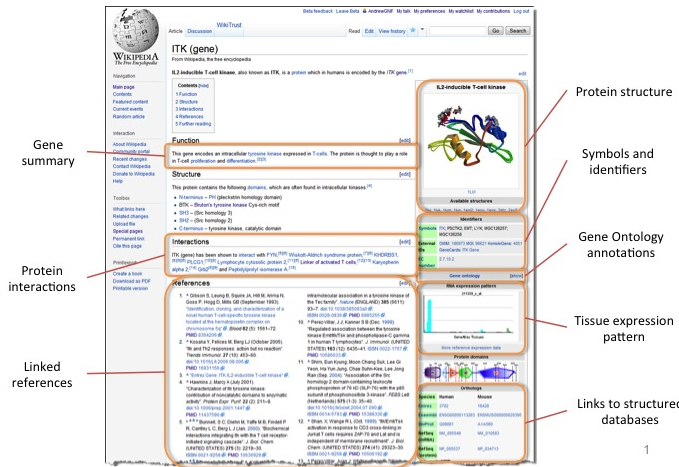The image size is (679, 467).
Task: Open the AndrewGNF user page link
Action: click(x=381, y=11)
